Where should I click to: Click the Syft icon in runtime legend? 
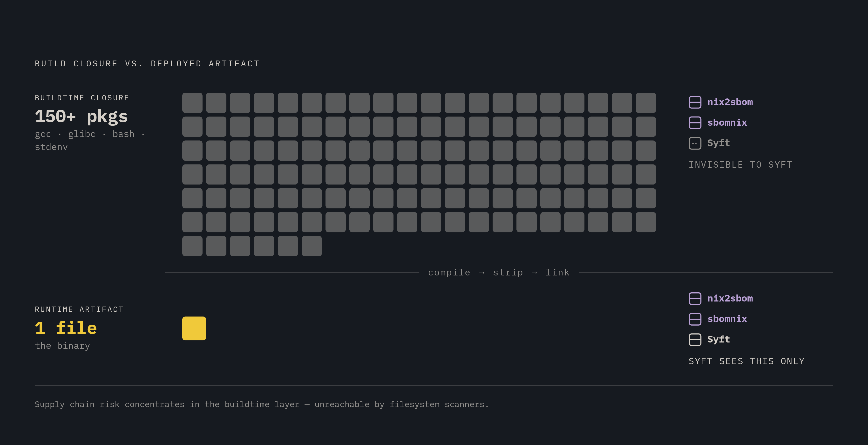pyautogui.click(x=695, y=340)
